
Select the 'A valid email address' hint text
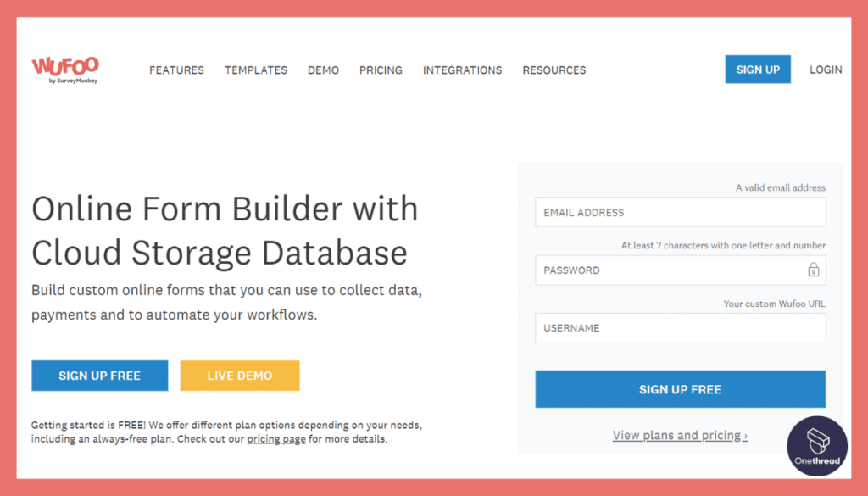tap(781, 187)
